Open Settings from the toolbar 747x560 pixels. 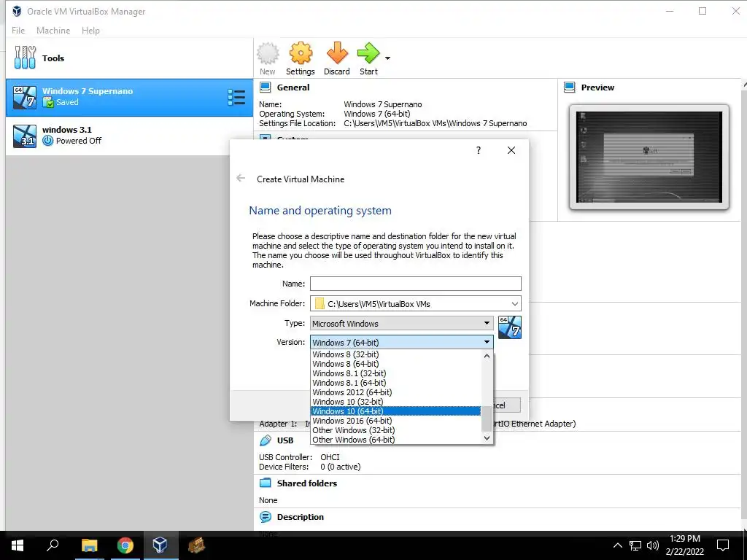point(300,58)
